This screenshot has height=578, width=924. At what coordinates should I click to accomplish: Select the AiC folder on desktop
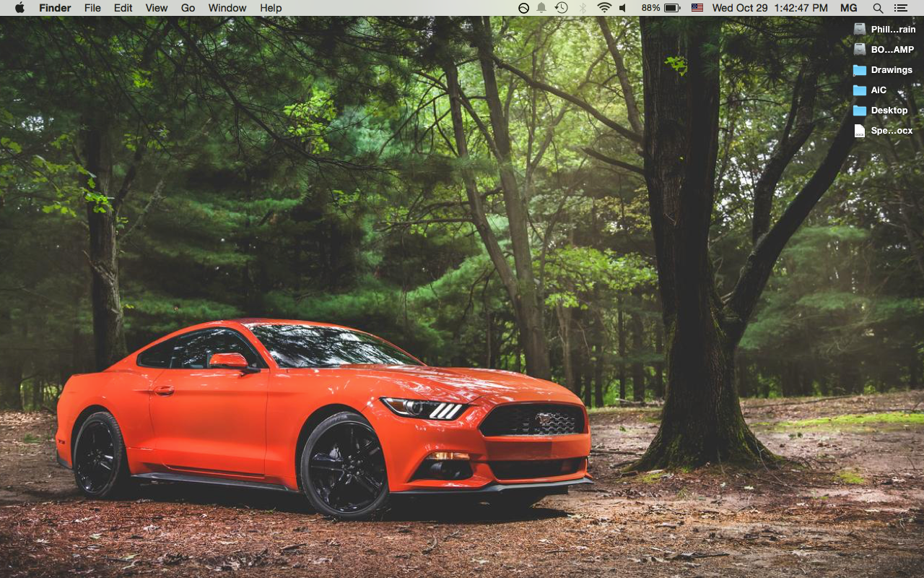click(870, 90)
